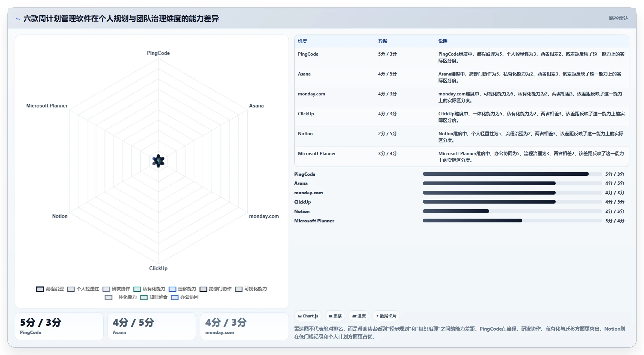Viewport: 644px width, 355px height.
Task: Click the ClickUp radar axis label
Action: pyautogui.click(x=158, y=269)
